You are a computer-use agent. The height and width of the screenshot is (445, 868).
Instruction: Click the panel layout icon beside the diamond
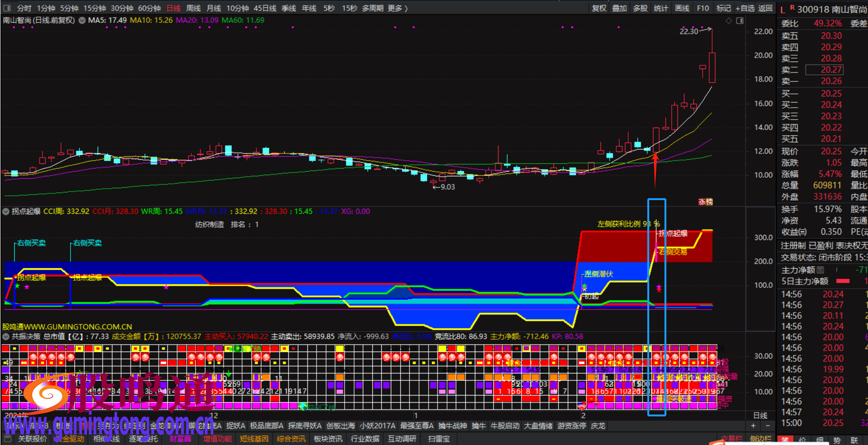(740, 20)
